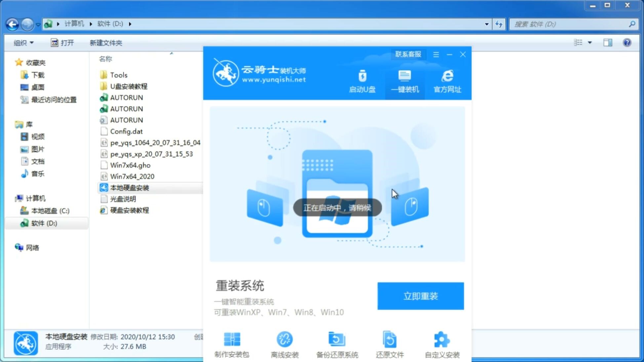
Task: Click 立即重装 to start reinstall
Action: 420,296
